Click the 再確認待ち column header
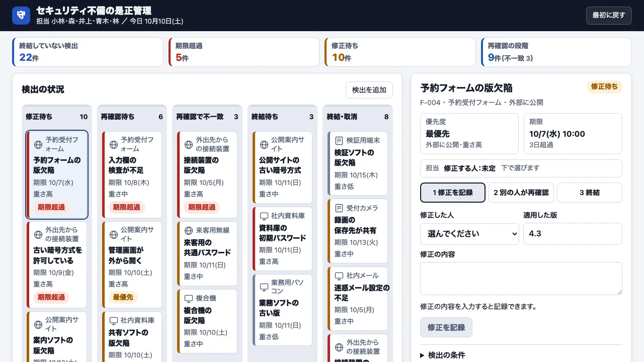Viewport: 644px width, 362px height. click(132, 117)
